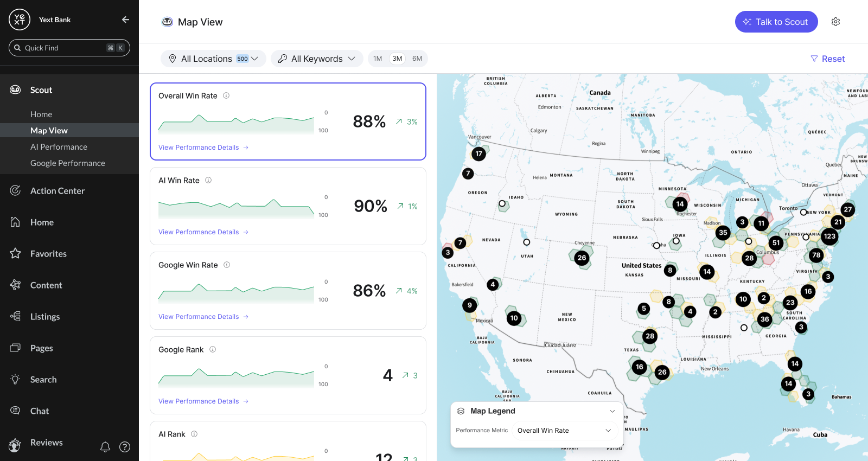Open the All Locations dropdown

point(213,59)
